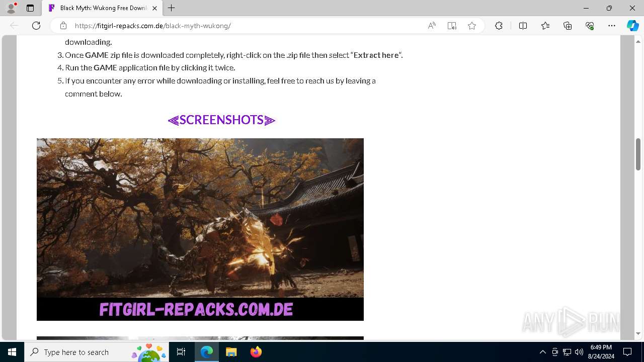Viewport: 644px width, 362px height.
Task: Activate the Read aloud icon
Action: tap(432, 26)
